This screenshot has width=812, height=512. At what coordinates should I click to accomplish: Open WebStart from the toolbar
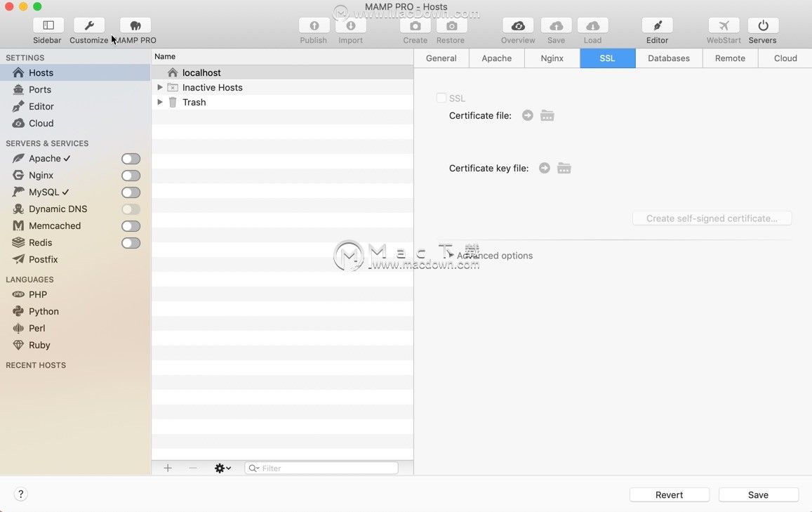coord(724,25)
